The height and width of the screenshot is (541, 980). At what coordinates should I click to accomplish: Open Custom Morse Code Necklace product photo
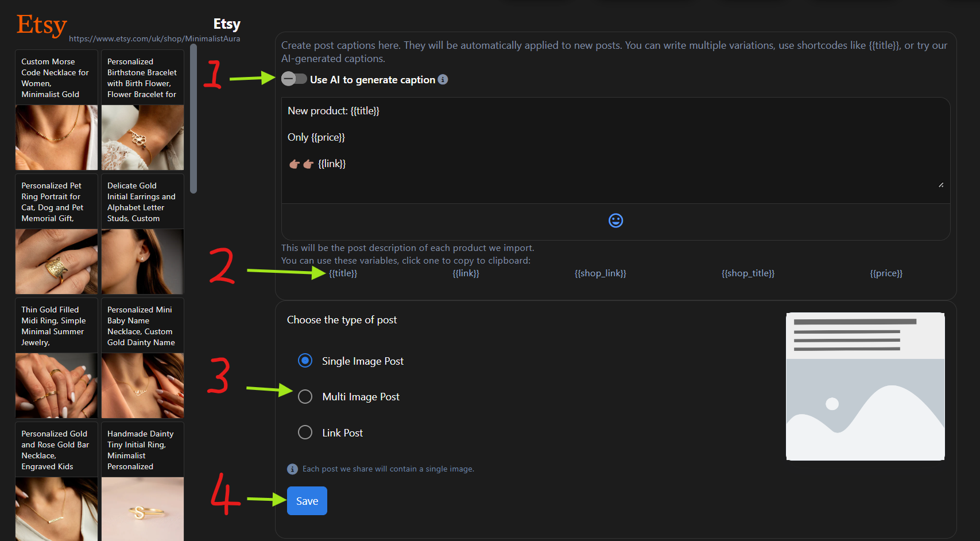tap(56, 137)
